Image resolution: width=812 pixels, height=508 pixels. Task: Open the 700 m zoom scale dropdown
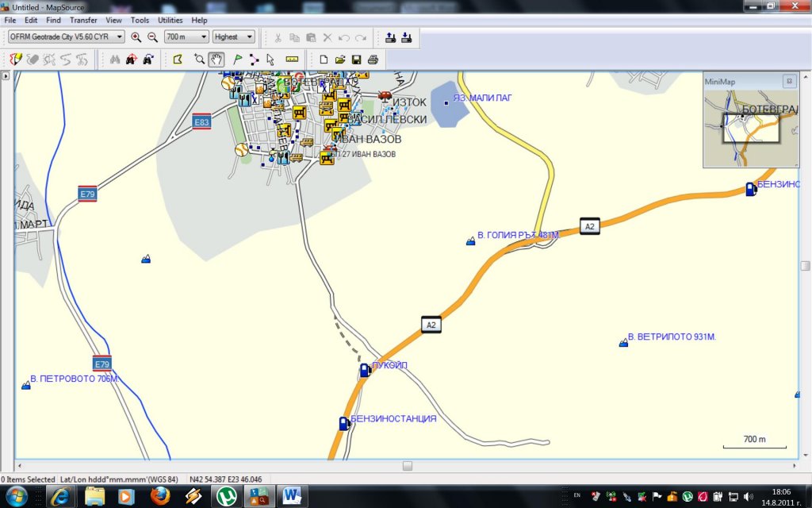tap(204, 37)
